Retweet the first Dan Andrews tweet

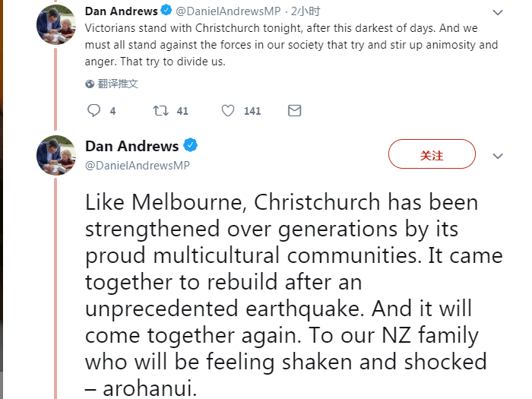pyautogui.click(x=161, y=111)
